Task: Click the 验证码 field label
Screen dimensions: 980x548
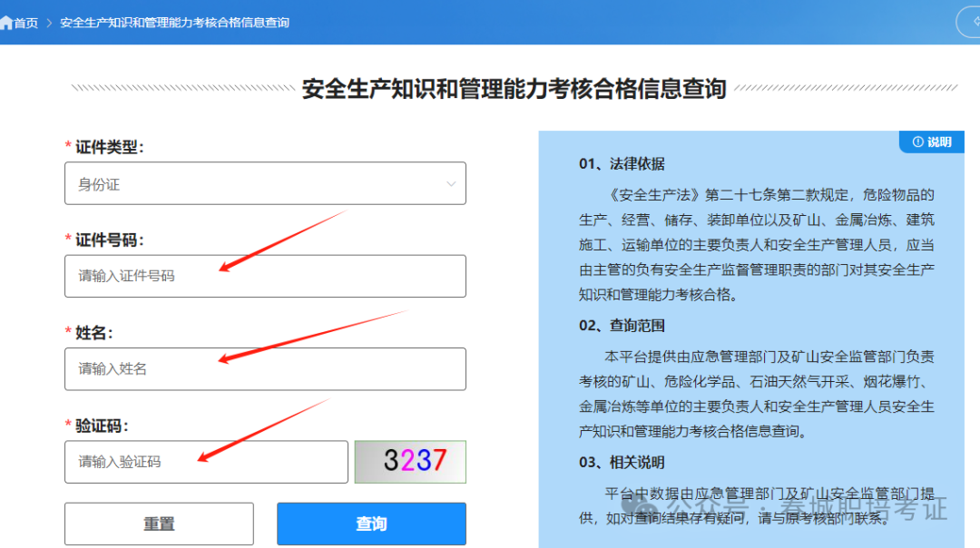Action: point(102,426)
